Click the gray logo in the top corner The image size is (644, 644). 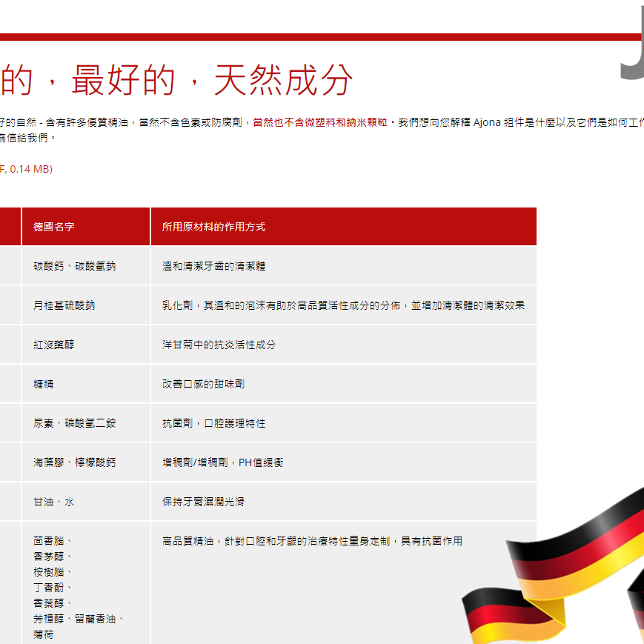point(632,44)
